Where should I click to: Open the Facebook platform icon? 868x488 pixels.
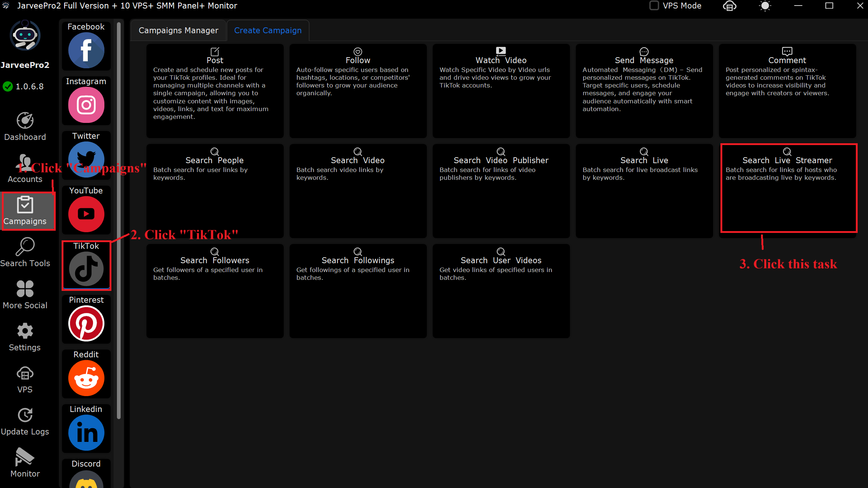86,50
